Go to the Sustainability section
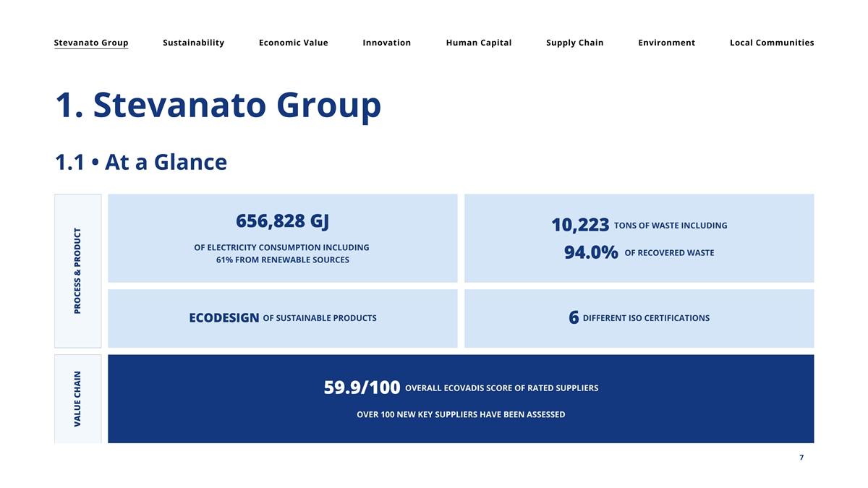 point(193,43)
